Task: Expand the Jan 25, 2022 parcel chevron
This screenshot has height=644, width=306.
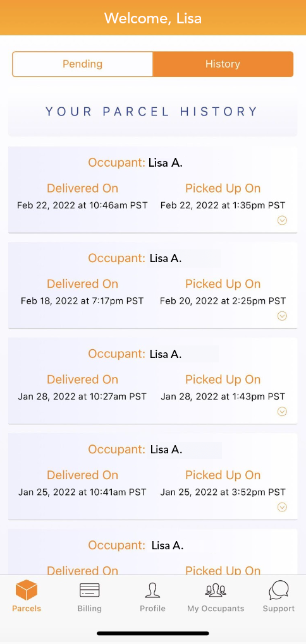Action: pyautogui.click(x=282, y=507)
